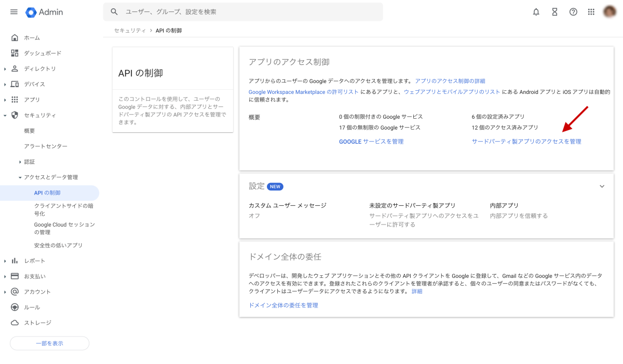Image resolution: width=623 pixels, height=364 pixels.
Task: Open ダッシュボード in sidebar
Action: coord(43,53)
